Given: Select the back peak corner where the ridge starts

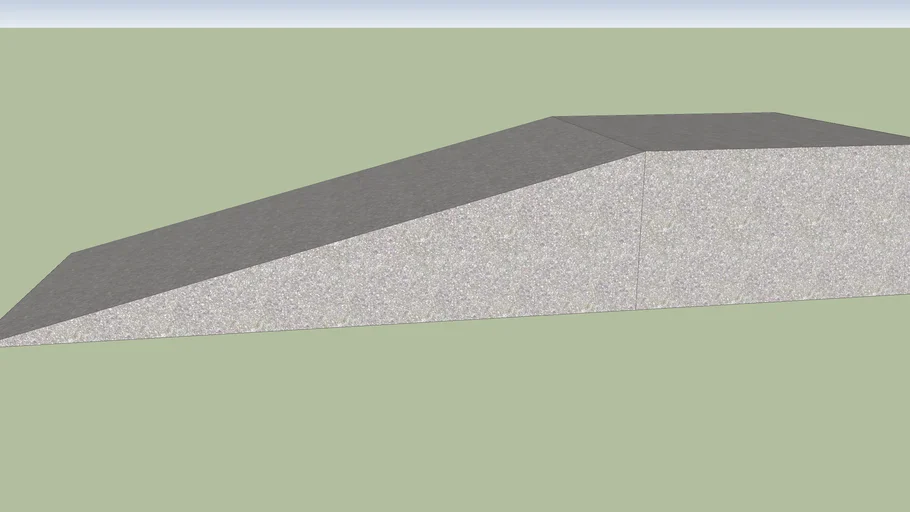Looking at the screenshot, I should click(x=553, y=118).
